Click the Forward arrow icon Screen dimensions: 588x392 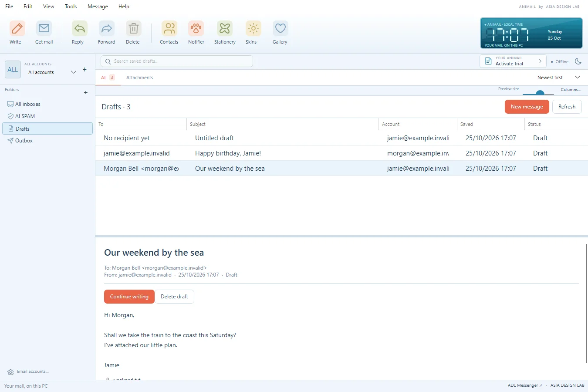(x=106, y=29)
